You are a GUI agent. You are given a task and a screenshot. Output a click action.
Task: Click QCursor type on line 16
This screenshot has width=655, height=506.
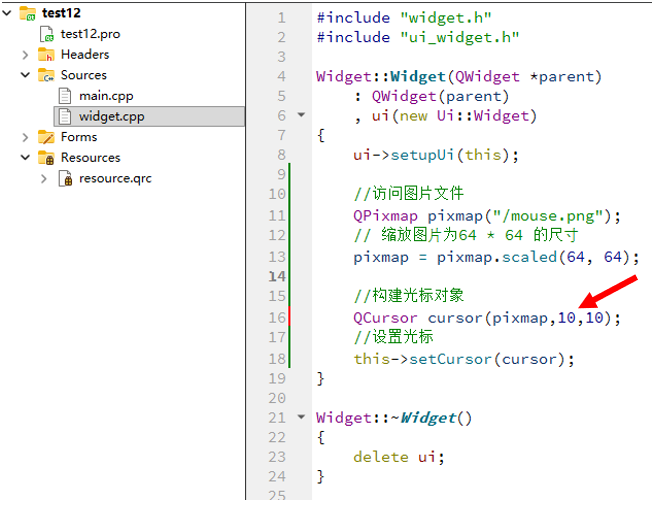pyautogui.click(x=385, y=318)
